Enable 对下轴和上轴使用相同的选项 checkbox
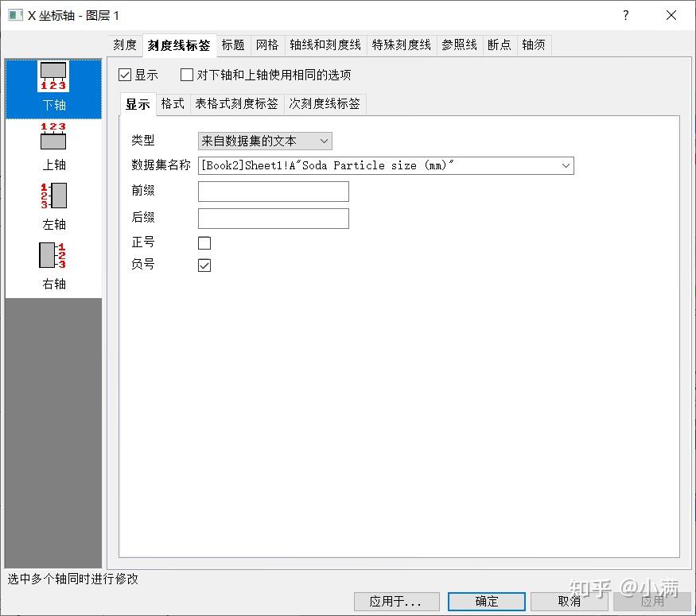The height and width of the screenshot is (616, 696). pyautogui.click(x=187, y=75)
